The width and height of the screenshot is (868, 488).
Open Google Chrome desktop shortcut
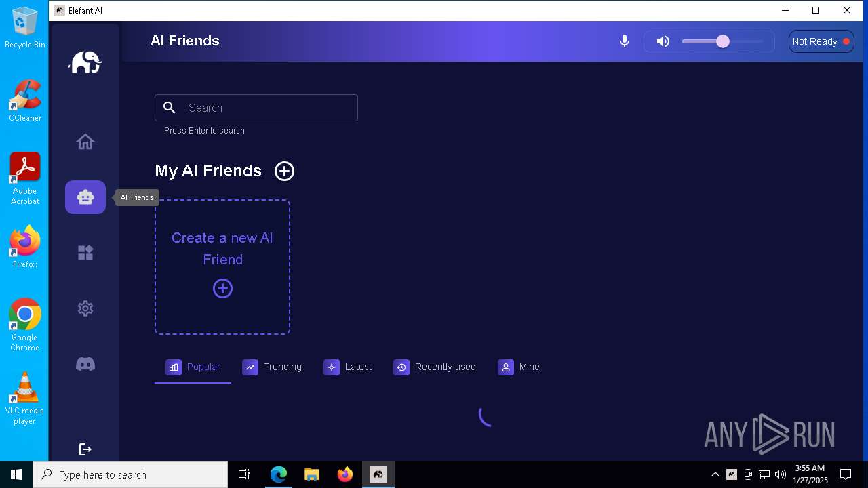click(25, 325)
